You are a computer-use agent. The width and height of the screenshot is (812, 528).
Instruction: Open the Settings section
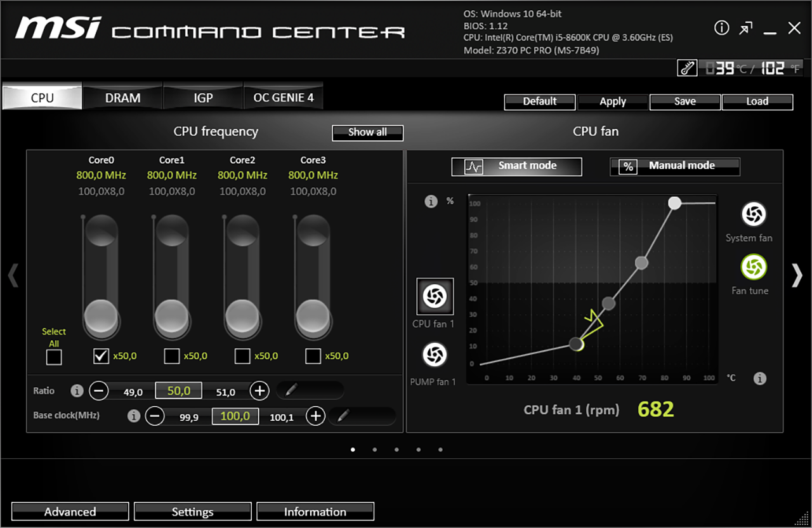tap(192, 511)
